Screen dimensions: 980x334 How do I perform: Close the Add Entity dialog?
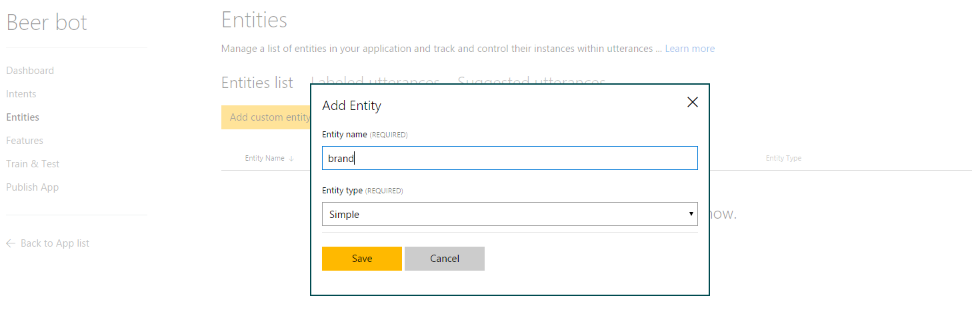tap(692, 102)
